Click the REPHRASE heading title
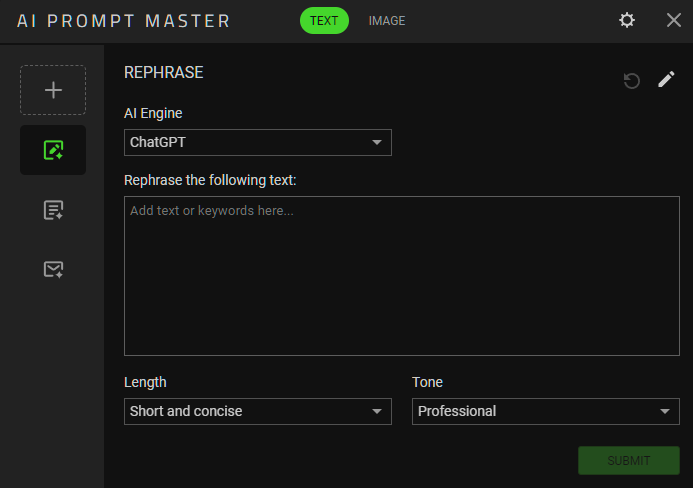693x488 pixels. pyautogui.click(x=164, y=72)
